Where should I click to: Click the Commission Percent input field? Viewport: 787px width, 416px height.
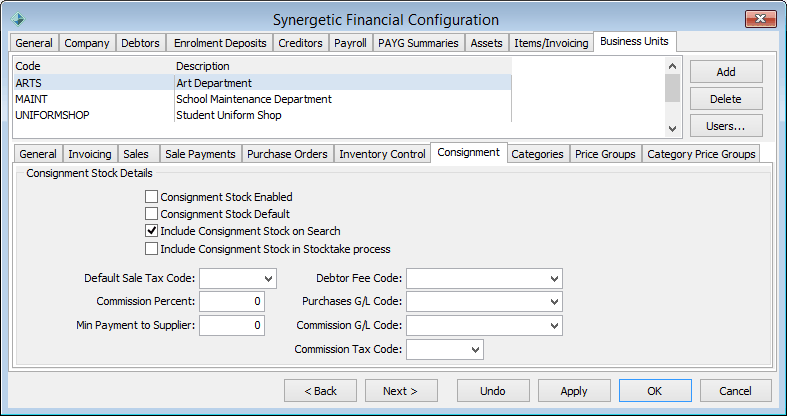(x=232, y=302)
